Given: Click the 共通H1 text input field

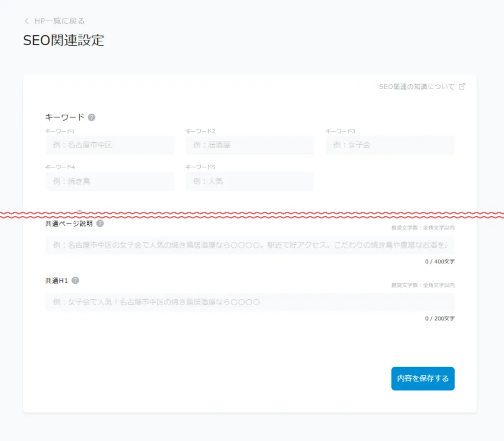Looking at the screenshot, I should click(x=250, y=302).
